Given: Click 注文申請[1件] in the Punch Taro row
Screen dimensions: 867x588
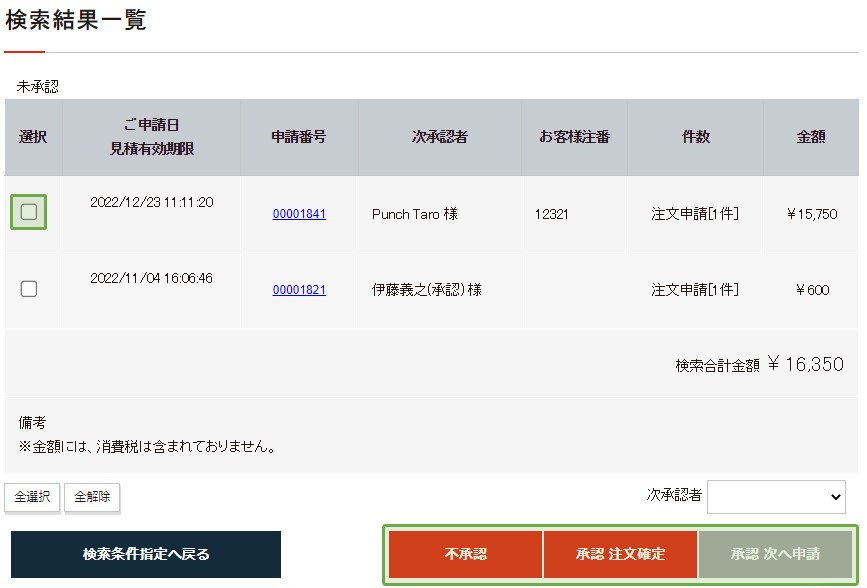Looking at the screenshot, I should coord(695,214).
